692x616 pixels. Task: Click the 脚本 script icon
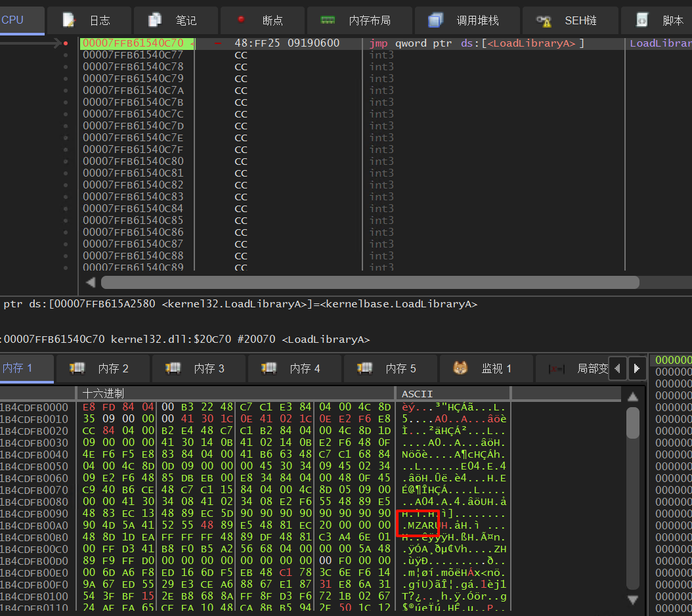(641, 20)
